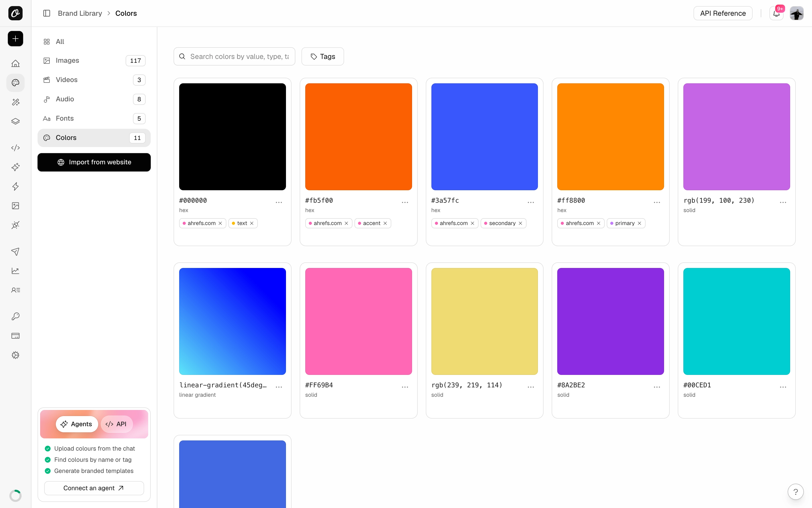The image size is (812, 508).
Task: Open the plug integrations rail icon
Action: coord(15,225)
